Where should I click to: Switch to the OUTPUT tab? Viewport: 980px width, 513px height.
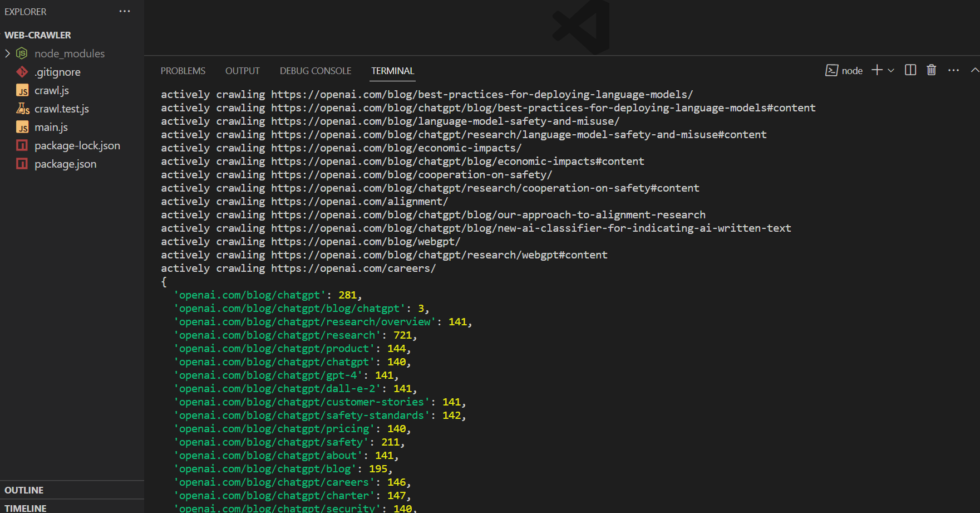coord(243,71)
